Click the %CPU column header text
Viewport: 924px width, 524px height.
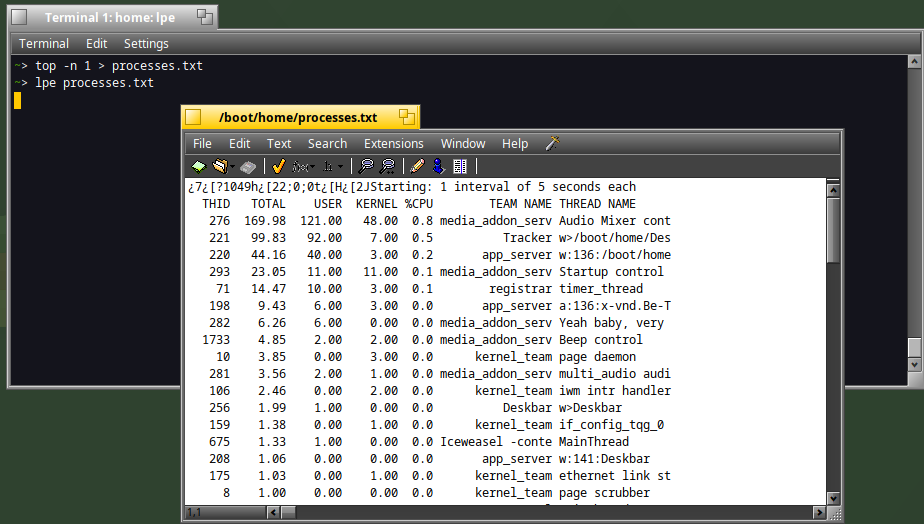(x=419, y=204)
